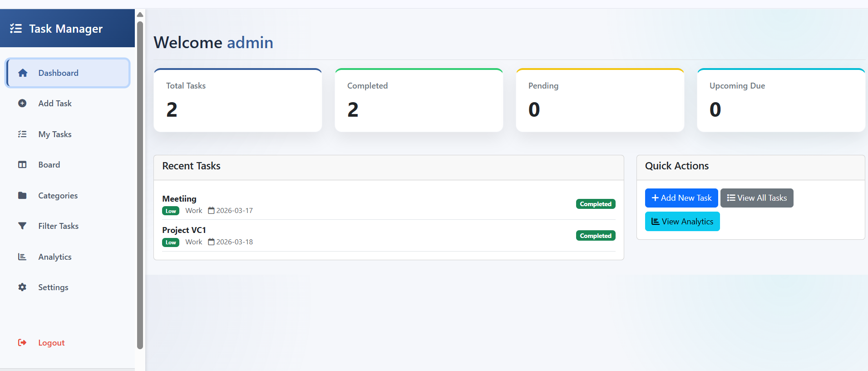This screenshot has width=868, height=371.
Task: Click the Board columns icon
Action: point(22,165)
